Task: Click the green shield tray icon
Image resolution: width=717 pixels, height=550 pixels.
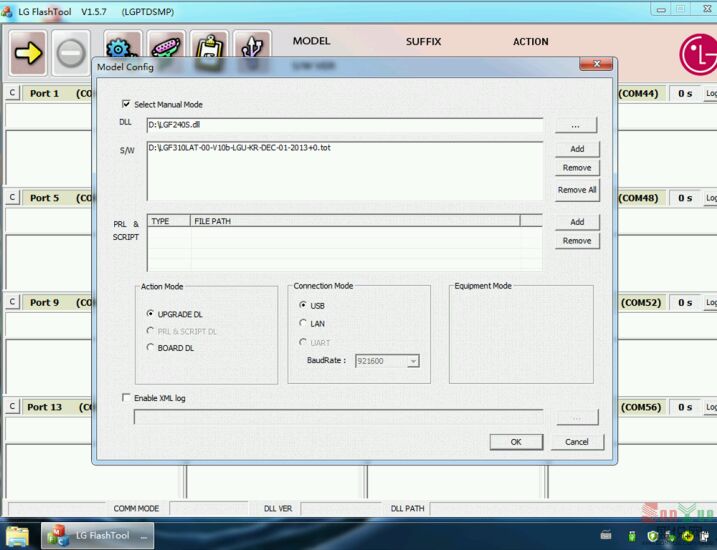Action: (x=653, y=536)
